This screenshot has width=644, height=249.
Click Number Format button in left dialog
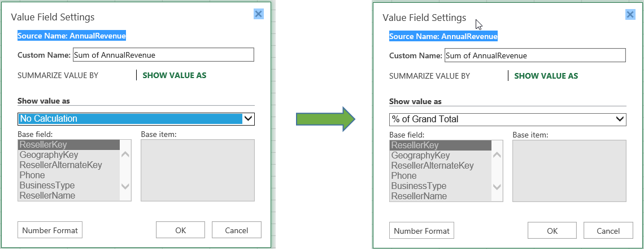click(x=50, y=230)
